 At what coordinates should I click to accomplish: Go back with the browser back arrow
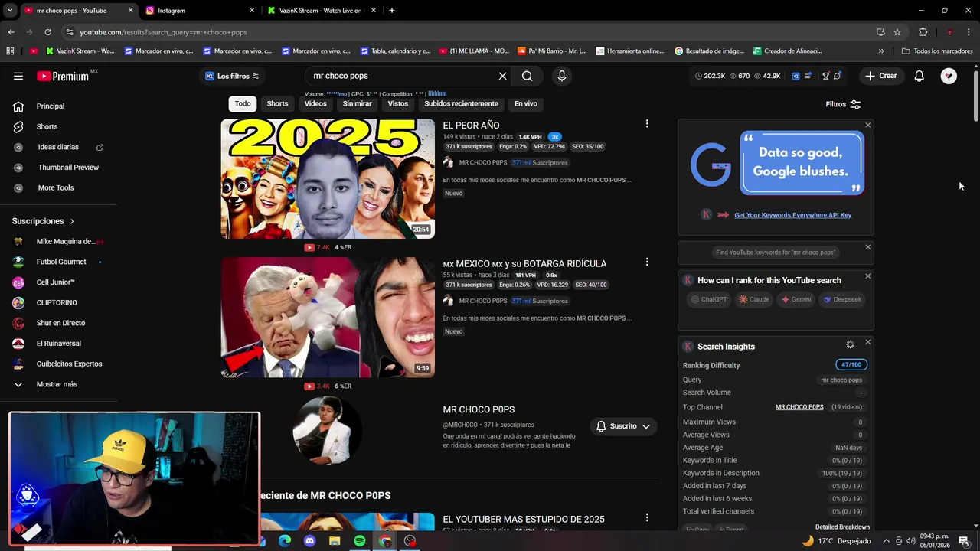11,32
